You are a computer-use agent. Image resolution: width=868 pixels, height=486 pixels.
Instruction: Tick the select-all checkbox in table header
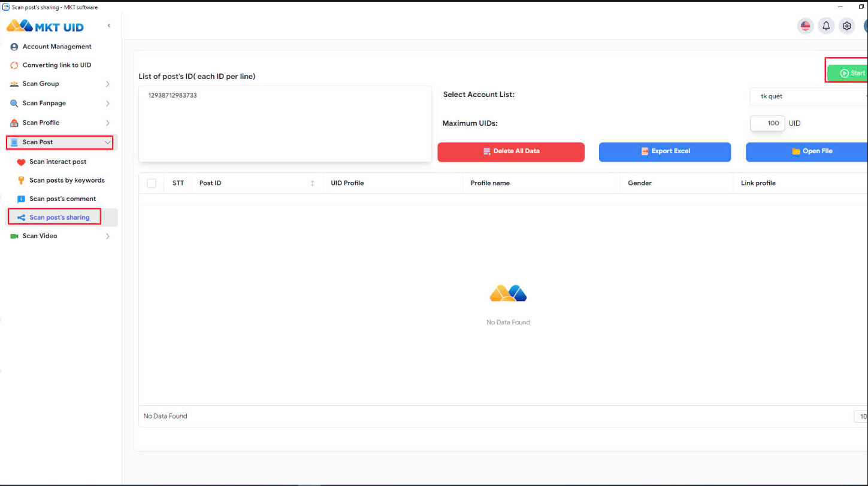pyautogui.click(x=152, y=183)
